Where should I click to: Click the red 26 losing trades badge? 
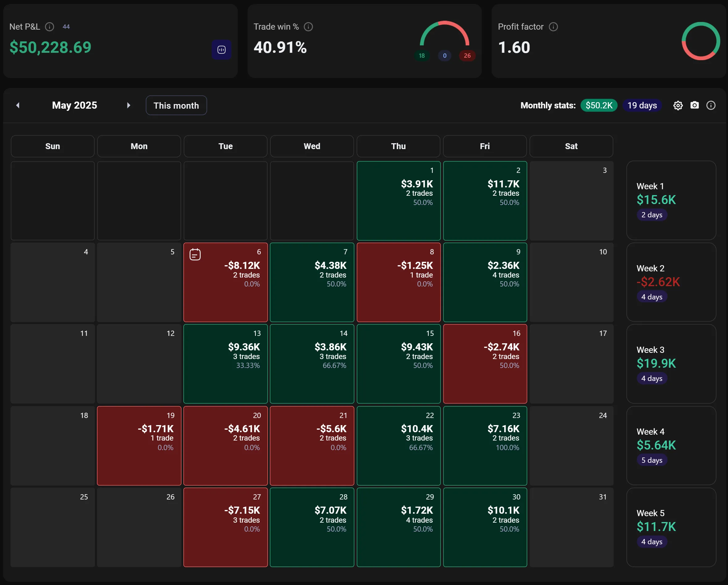467,56
